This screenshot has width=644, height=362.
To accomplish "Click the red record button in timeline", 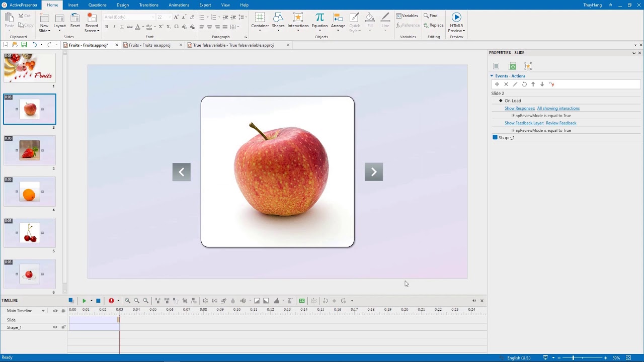I will [x=111, y=301].
